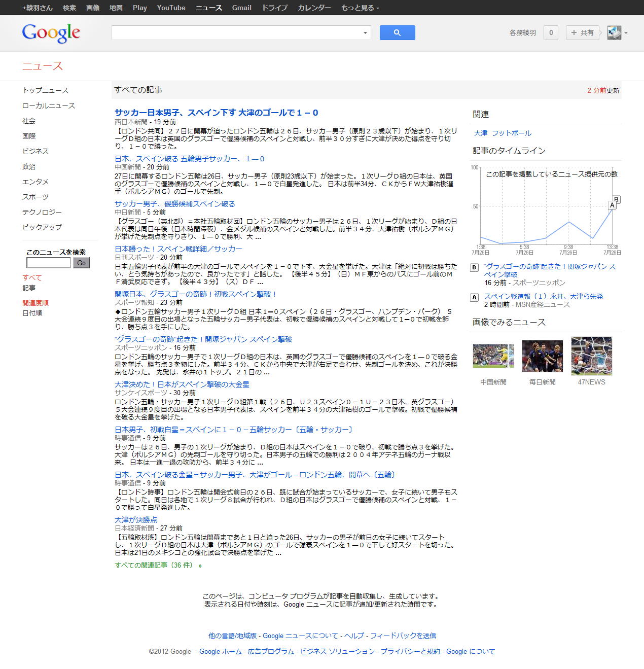Select エンタメ section in sidebar

[x=35, y=182]
